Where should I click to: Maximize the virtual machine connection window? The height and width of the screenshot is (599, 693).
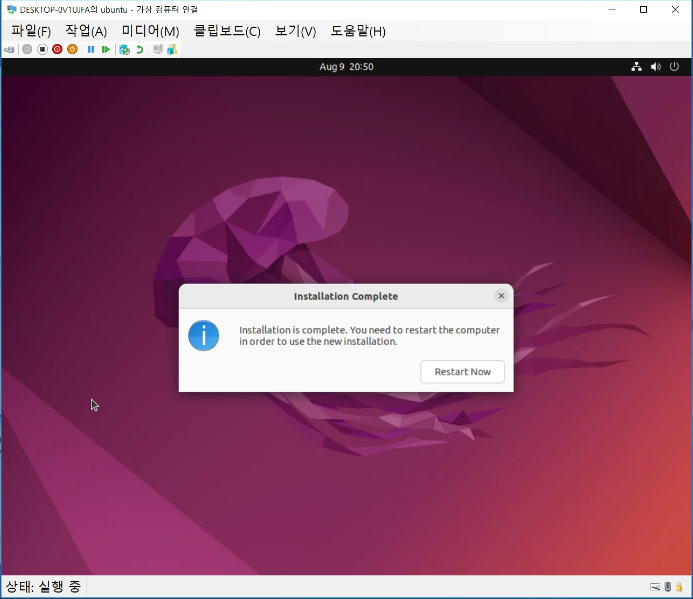[x=644, y=10]
